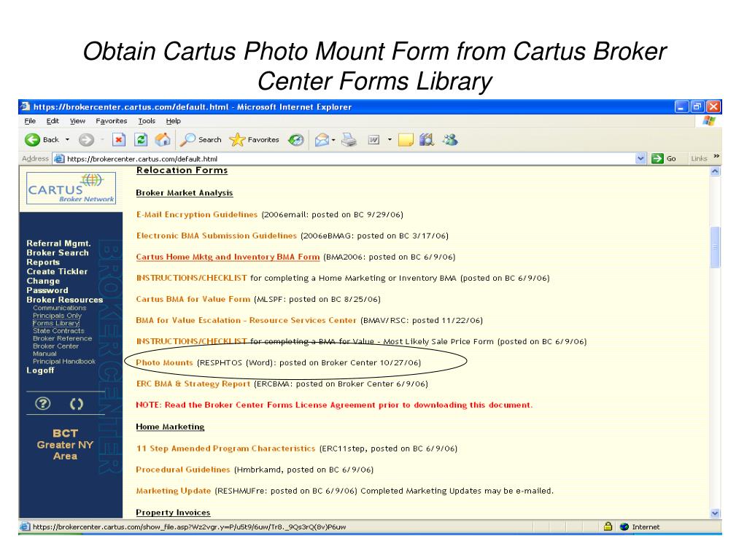This screenshot has height=560, width=747.
Task: Open History icon in toolbar
Action: click(x=296, y=139)
